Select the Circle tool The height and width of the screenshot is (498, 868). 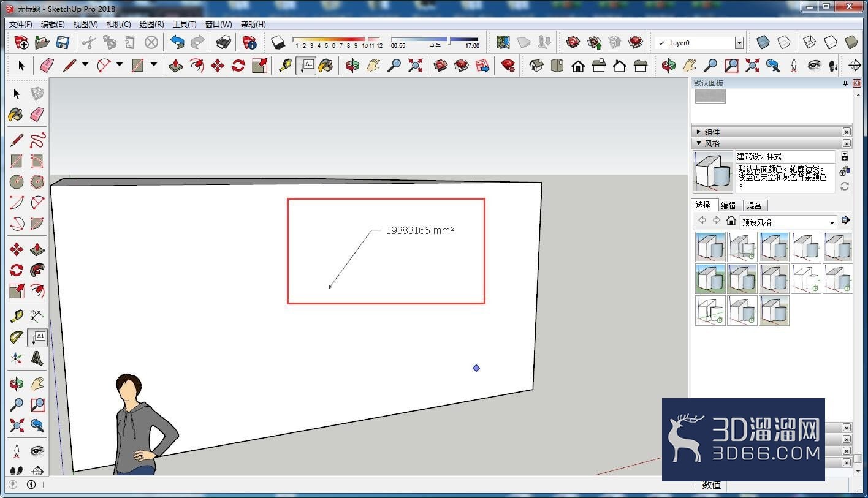(x=17, y=182)
